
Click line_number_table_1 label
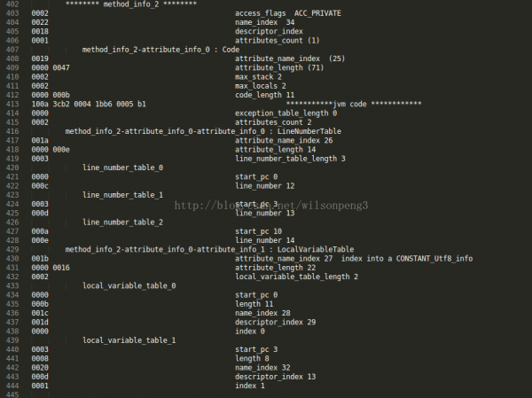point(122,195)
